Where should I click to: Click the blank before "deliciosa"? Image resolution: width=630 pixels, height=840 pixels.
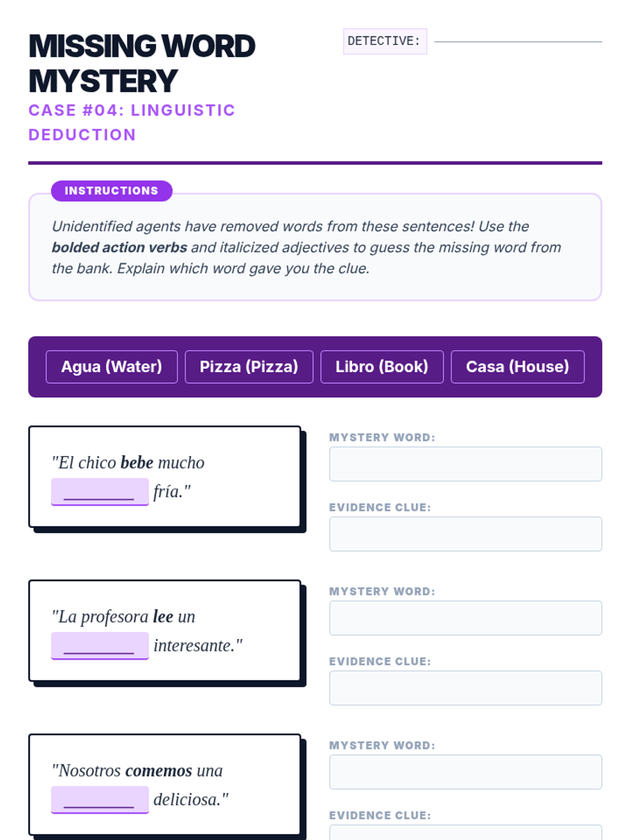pyautogui.click(x=100, y=800)
